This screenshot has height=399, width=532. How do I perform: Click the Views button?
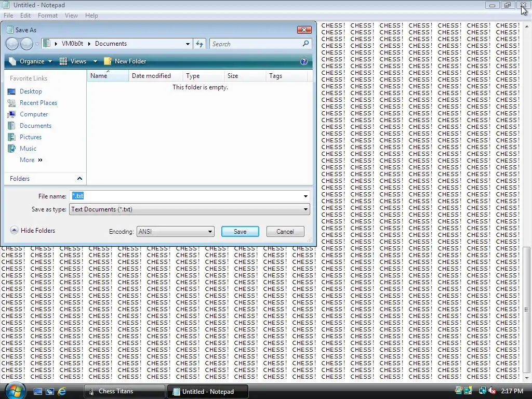pyautogui.click(x=73, y=61)
